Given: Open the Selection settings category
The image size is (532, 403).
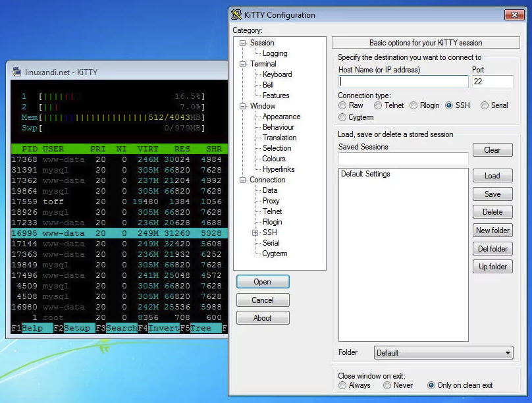Looking at the screenshot, I should [x=277, y=148].
